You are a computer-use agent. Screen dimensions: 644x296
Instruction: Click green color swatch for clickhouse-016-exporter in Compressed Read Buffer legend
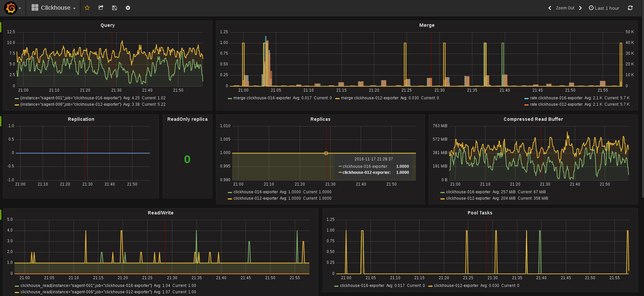442,192
